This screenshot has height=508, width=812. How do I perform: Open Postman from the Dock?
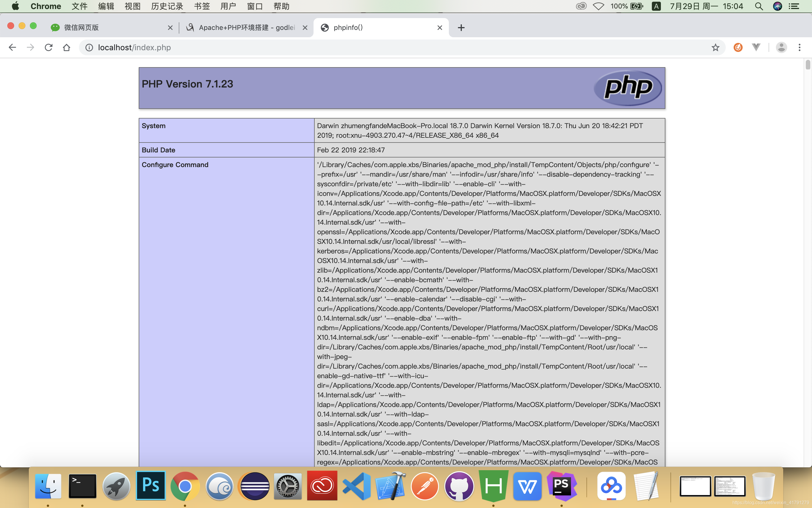point(425,486)
